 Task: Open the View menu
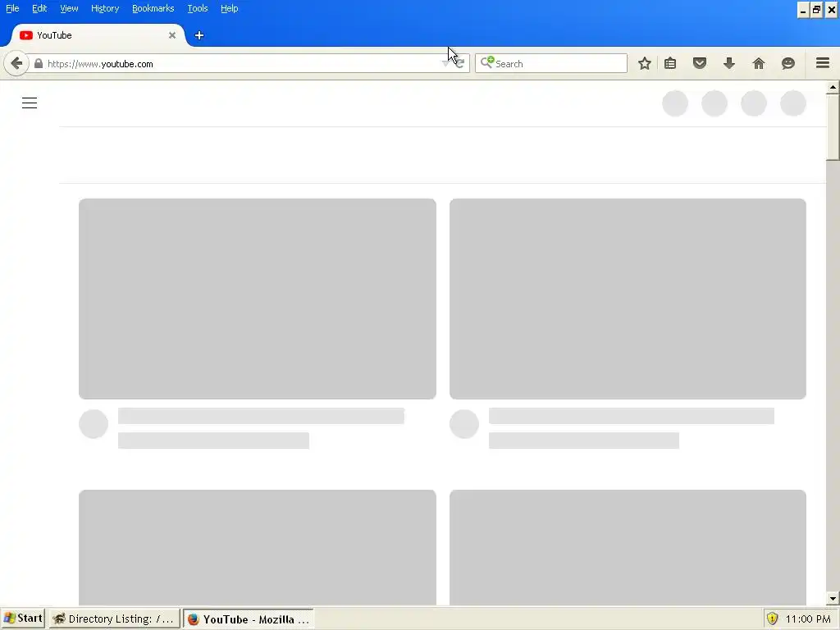69,8
